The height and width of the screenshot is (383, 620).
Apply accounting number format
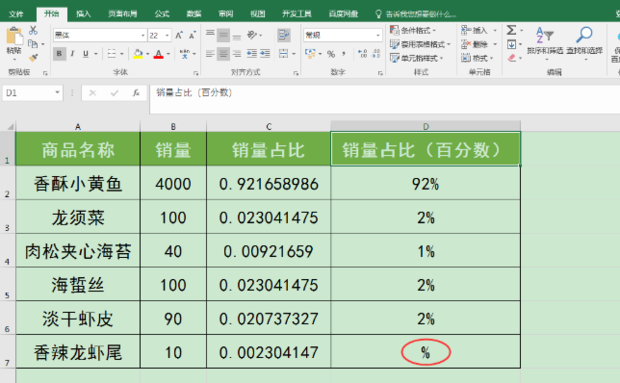[310, 54]
